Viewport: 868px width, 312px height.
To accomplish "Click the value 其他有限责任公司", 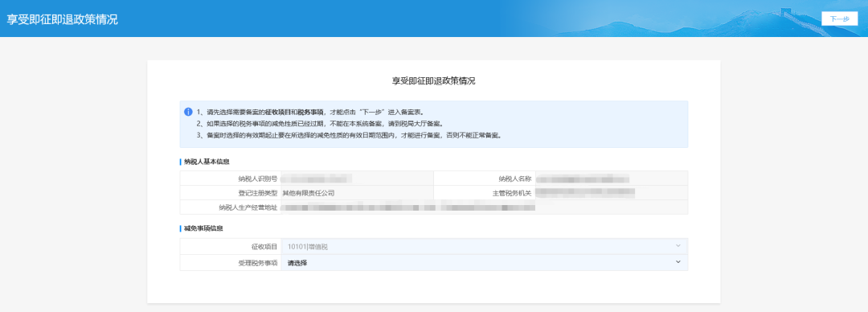I will click(x=309, y=194).
